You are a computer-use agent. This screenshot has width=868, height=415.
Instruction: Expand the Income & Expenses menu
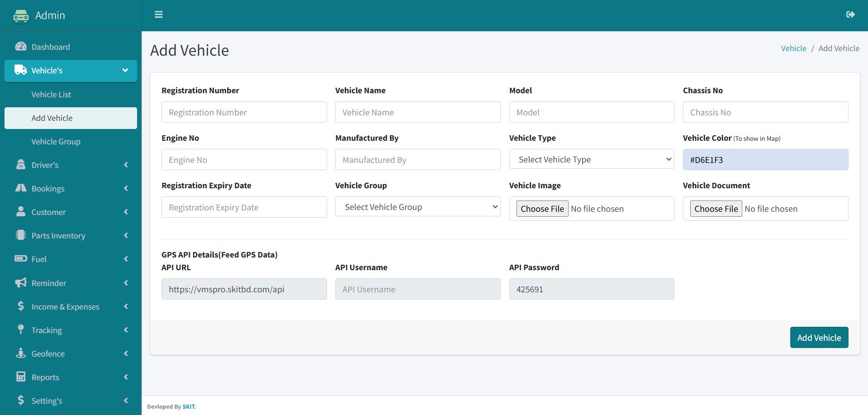(x=71, y=307)
